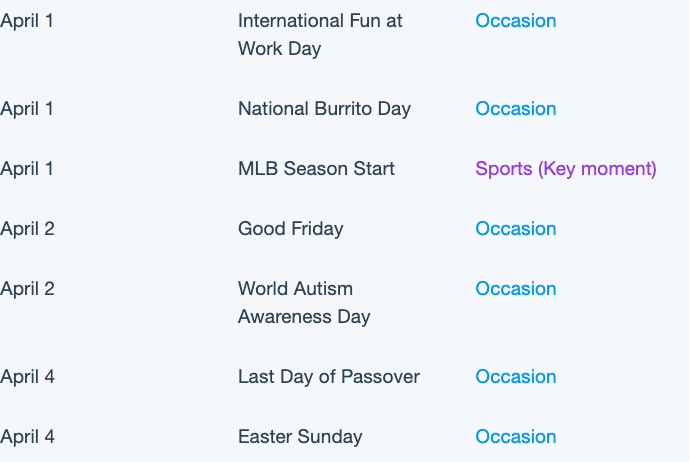This screenshot has height=462, width=690.
Task: Select the Occasion link for Easter Sunday
Action: (516, 437)
